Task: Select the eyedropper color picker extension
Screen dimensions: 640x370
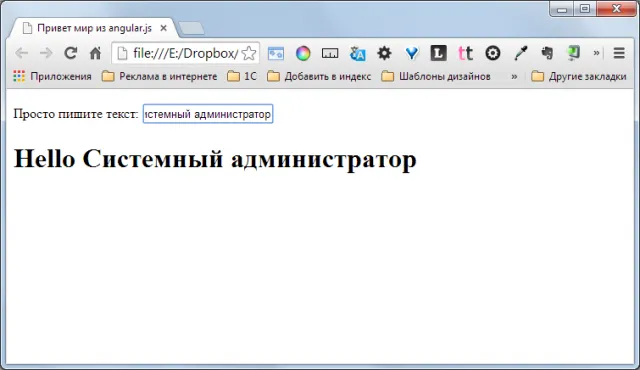Action: coord(521,53)
